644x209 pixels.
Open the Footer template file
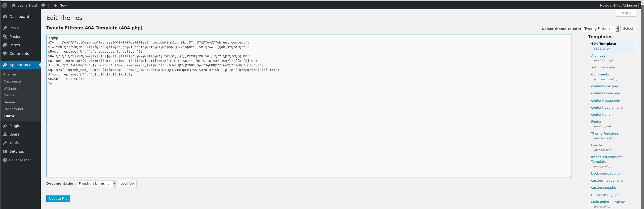pos(596,122)
